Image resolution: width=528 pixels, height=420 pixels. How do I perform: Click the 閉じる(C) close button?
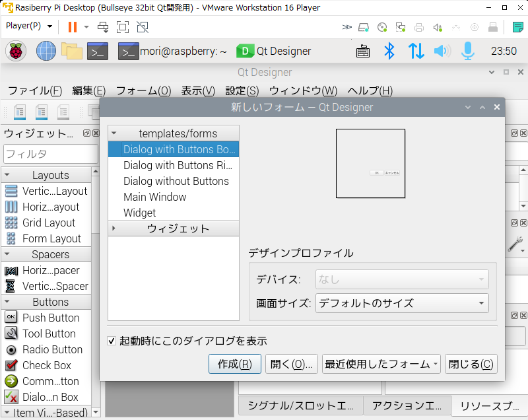tap(471, 364)
